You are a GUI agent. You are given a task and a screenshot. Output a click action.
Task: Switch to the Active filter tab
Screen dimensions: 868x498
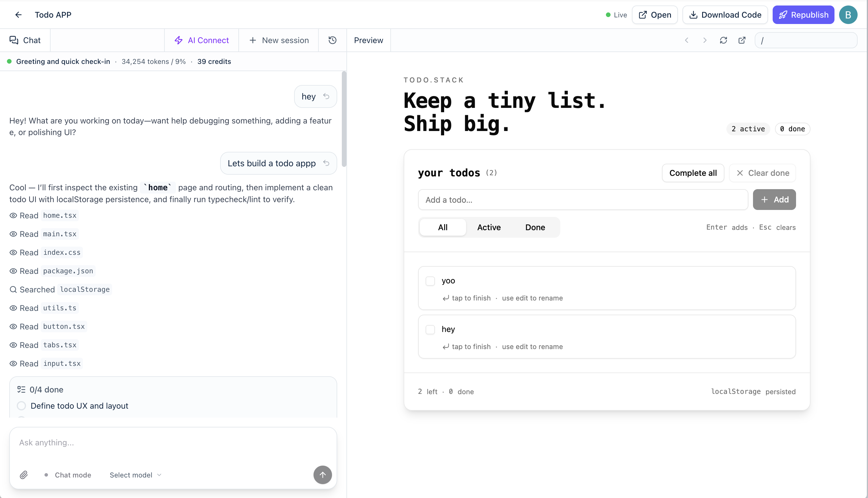[x=489, y=227]
